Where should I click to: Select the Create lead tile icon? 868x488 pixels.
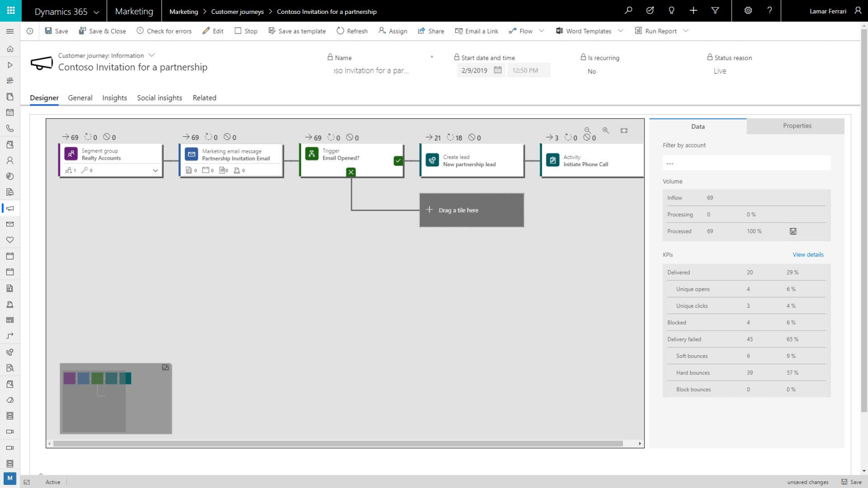pyautogui.click(x=432, y=160)
